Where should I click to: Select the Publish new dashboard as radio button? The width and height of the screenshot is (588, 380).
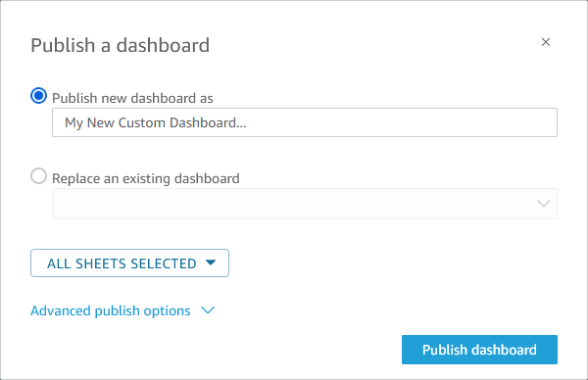38,96
